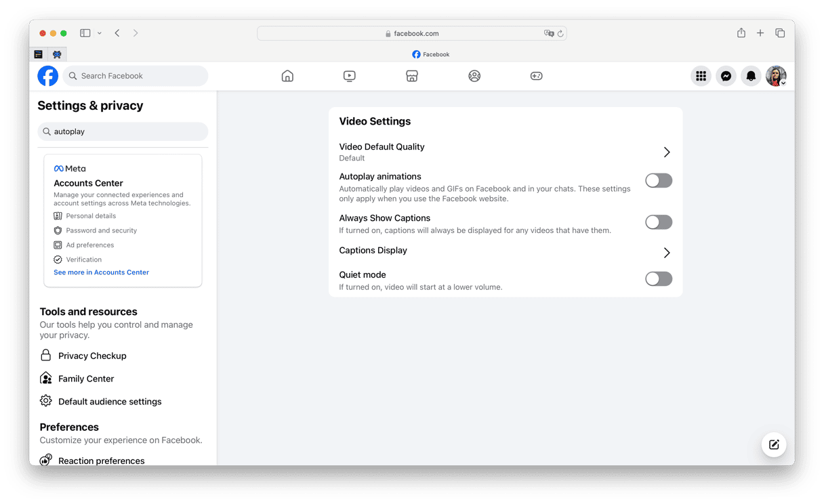Viewport: 824px width, 504px height.
Task: Open the Messenger icon
Action: pos(726,76)
